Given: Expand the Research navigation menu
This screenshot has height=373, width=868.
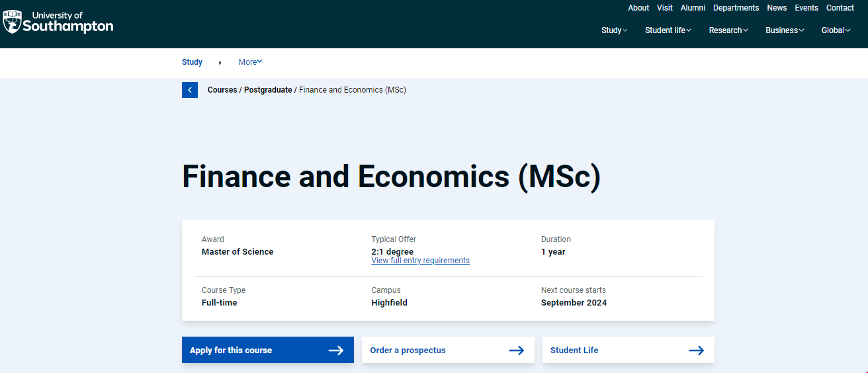Looking at the screenshot, I should tap(728, 30).
